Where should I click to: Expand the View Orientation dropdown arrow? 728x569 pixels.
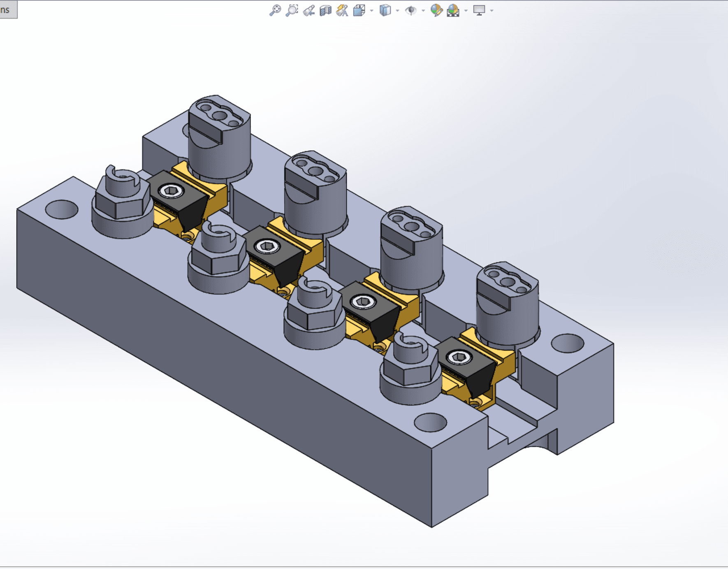pos(372,11)
